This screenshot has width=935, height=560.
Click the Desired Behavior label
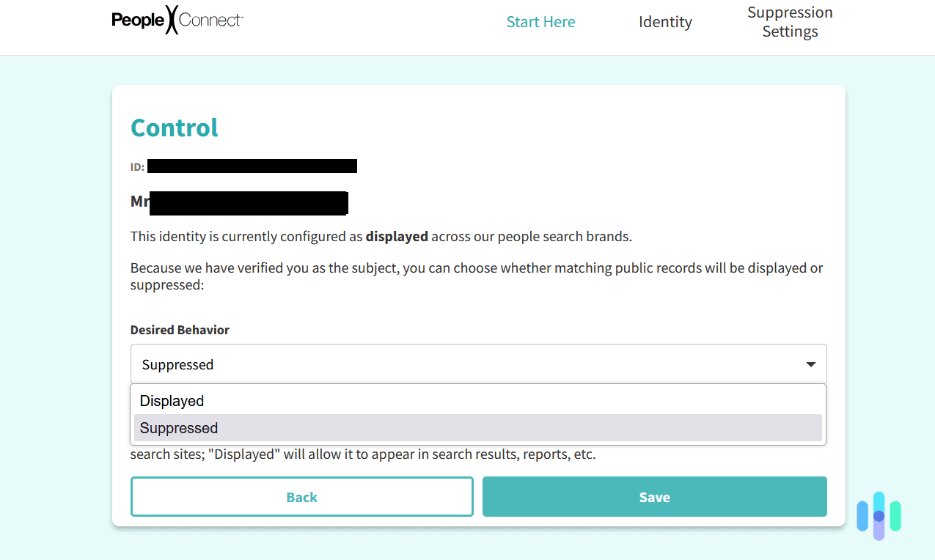tap(180, 330)
